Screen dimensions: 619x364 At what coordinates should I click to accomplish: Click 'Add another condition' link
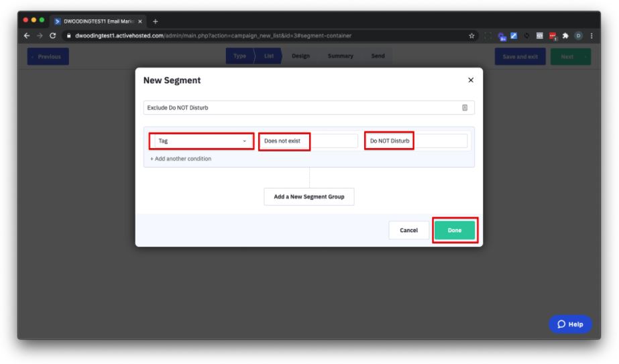(180, 159)
